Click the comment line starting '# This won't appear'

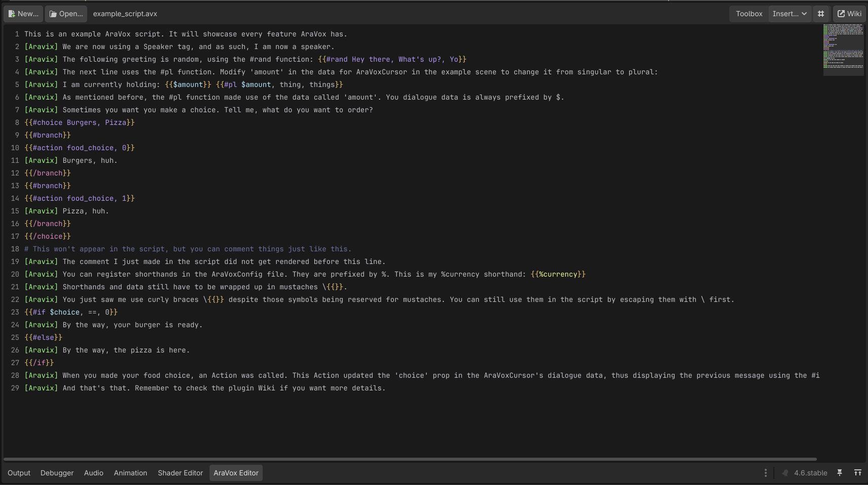tap(188, 249)
